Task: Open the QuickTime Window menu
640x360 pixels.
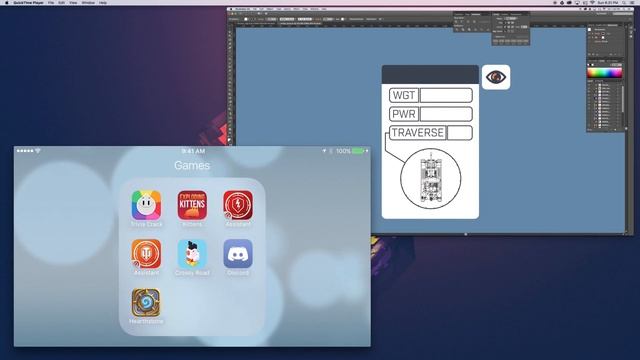Action: pyautogui.click(x=88, y=2)
